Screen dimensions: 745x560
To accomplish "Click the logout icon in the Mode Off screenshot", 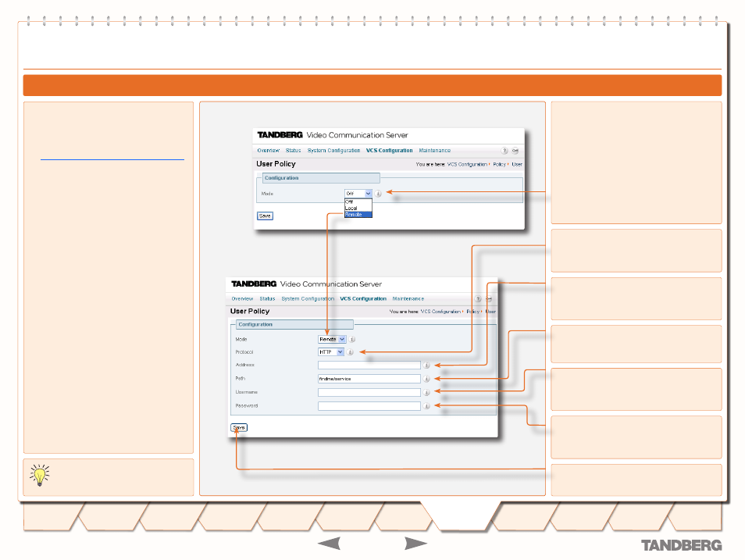I will (515, 151).
